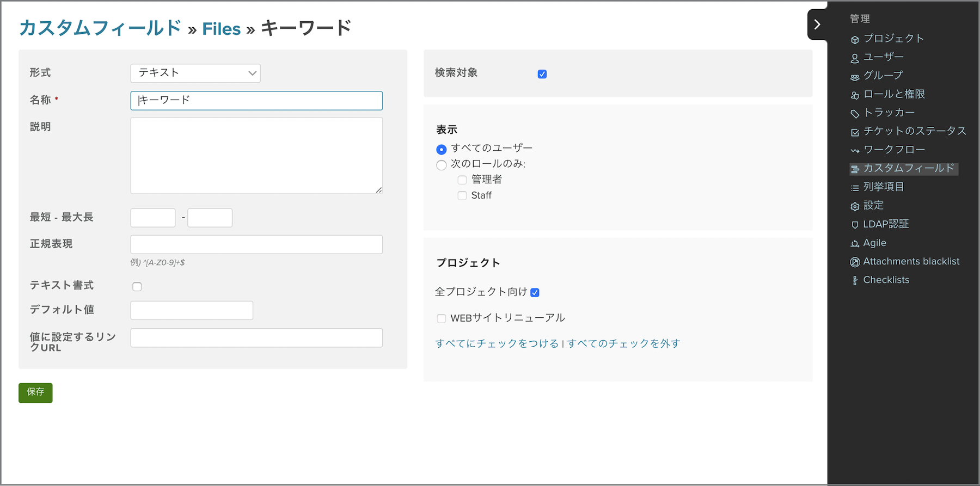Click the チケットのステータス checkbox icon

(855, 132)
